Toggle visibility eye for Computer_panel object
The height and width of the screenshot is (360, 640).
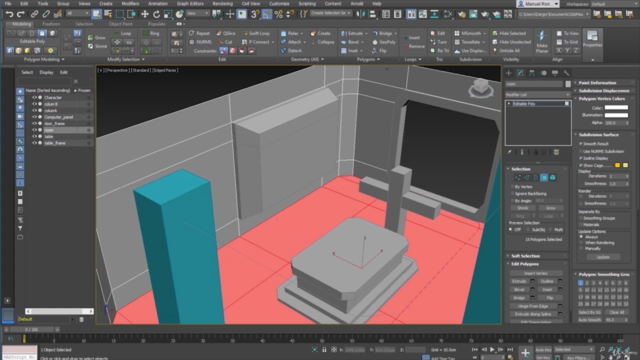click(x=34, y=117)
